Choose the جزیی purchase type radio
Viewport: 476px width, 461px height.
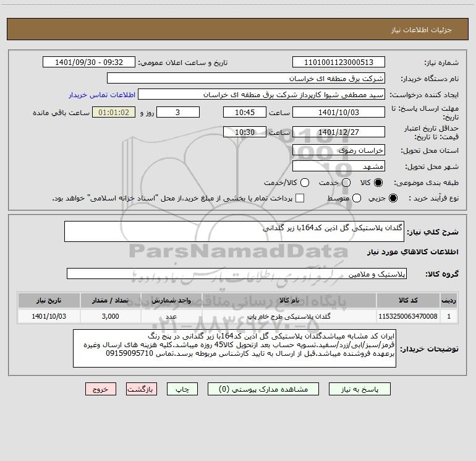tap(393, 198)
